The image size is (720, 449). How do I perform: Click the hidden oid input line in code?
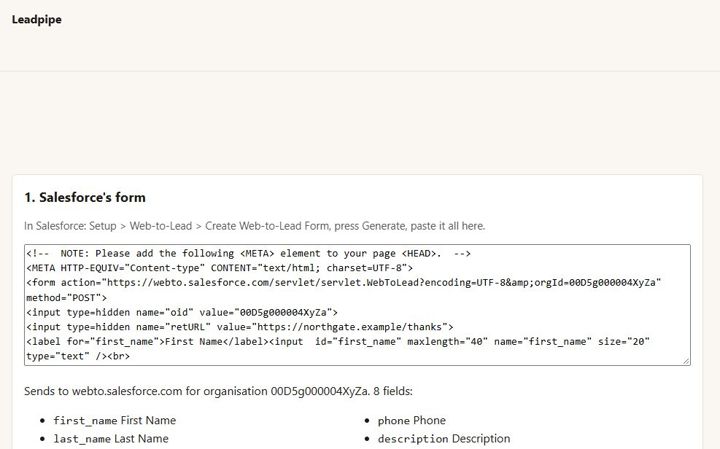(182, 312)
